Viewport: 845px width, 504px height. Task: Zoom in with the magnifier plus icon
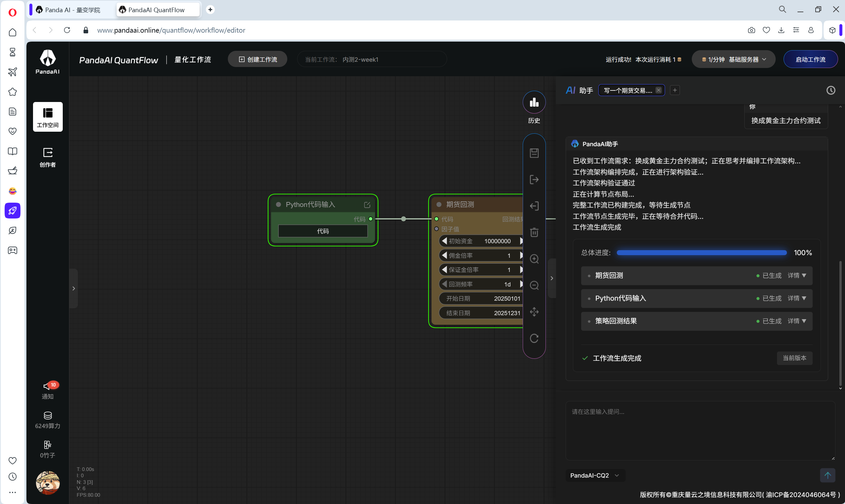coord(534,259)
